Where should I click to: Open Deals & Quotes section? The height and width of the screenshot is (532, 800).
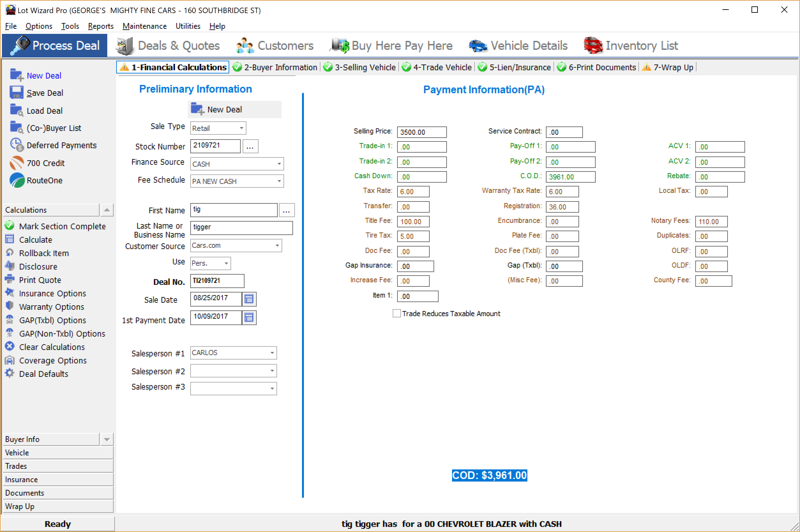[x=167, y=45]
